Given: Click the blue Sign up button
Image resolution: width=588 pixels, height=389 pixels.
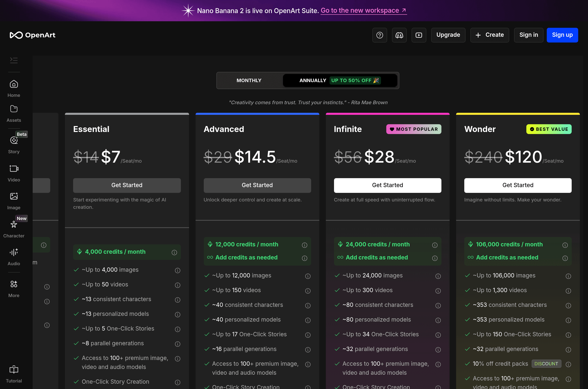Looking at the screenshot, I should [x=562, y=35].
